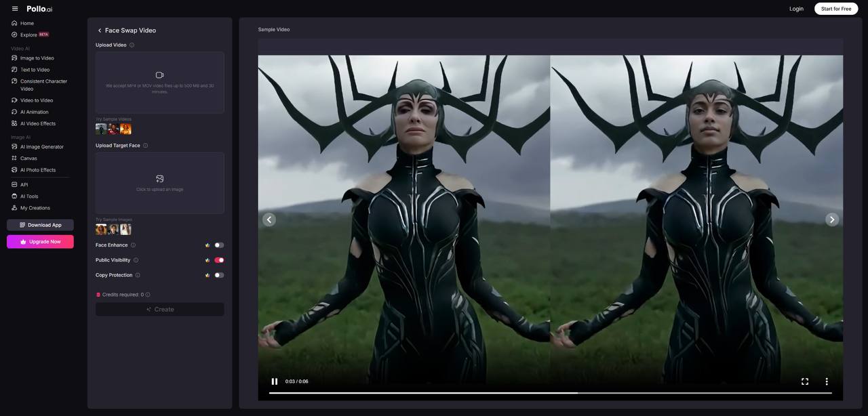Show Credits required info icon
The height and width of the screenshot is (416, 868).
pos(148,295)
